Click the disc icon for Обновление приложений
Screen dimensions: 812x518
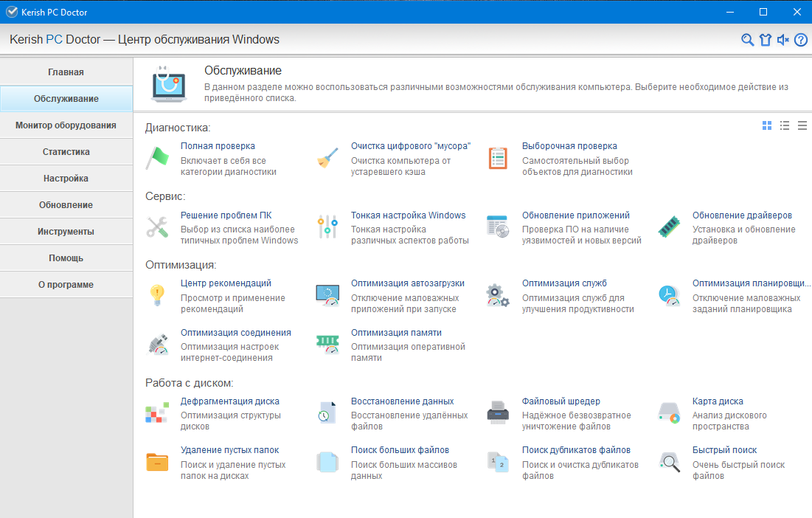click(x=498, y=227)
